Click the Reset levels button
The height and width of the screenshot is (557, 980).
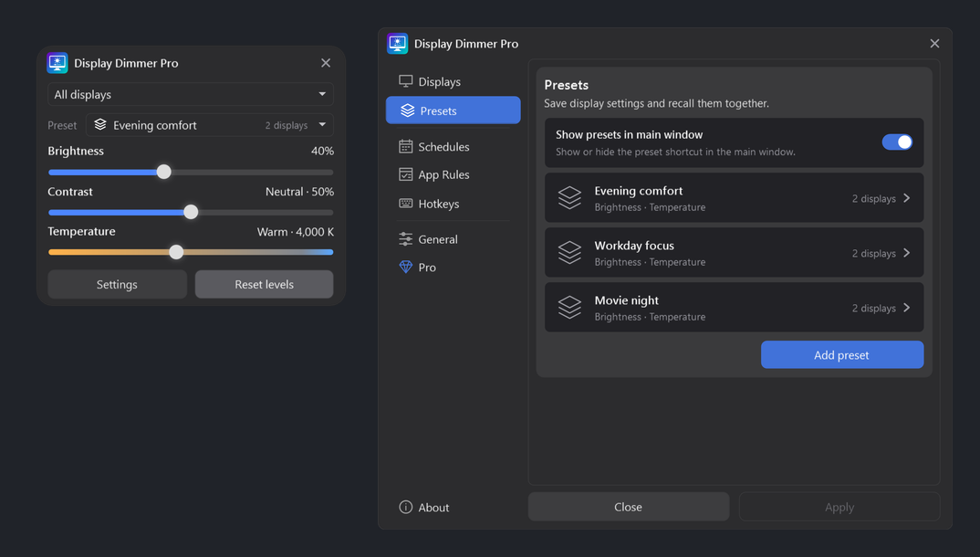click(264, 284)
